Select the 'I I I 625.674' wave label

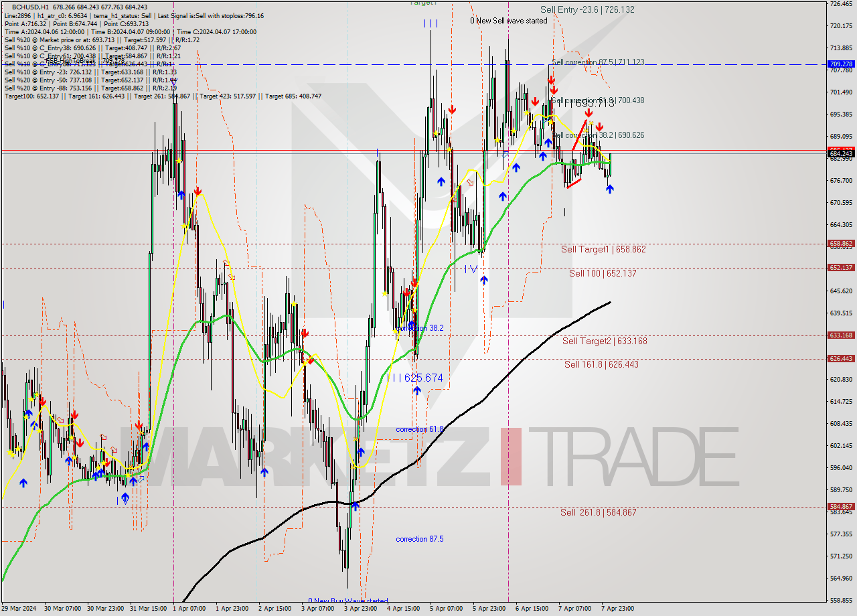click(415, 378)
